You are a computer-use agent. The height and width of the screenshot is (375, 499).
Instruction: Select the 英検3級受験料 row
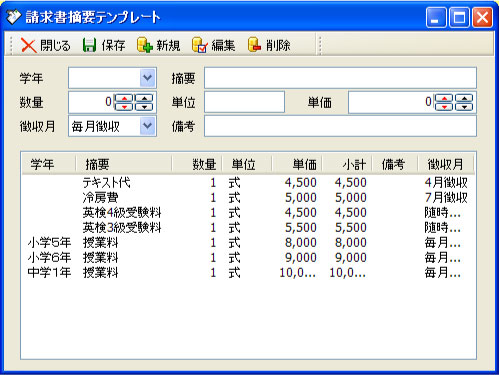[x=248, y=228]
